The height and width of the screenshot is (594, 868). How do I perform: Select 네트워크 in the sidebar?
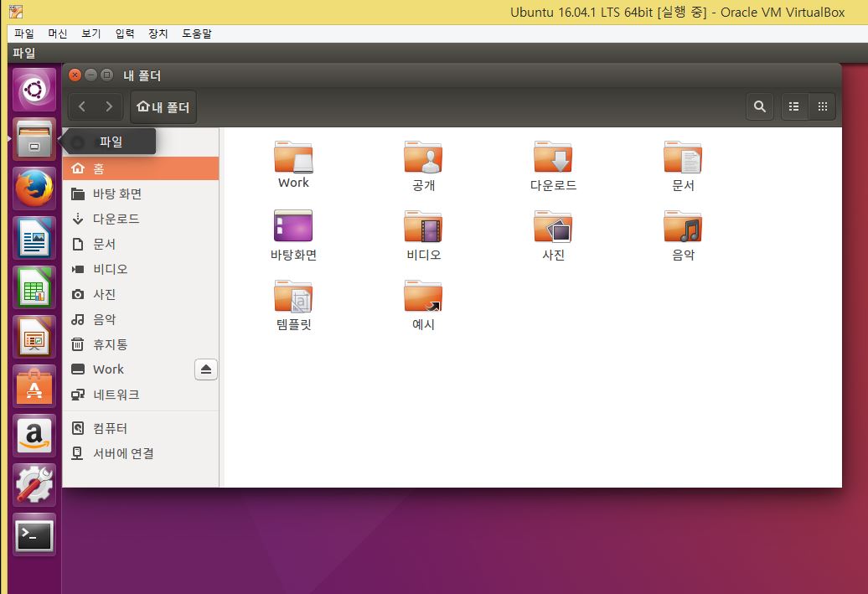[116, 395]
